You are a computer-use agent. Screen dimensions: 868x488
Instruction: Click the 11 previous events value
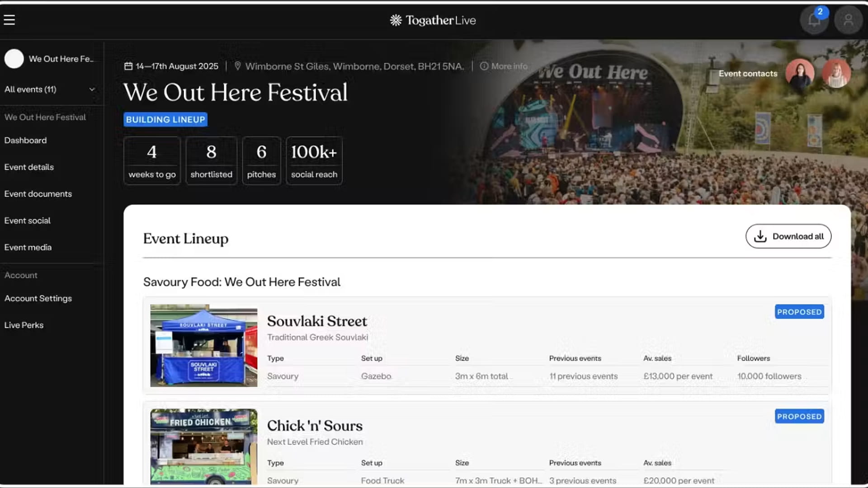pos(583,376)
